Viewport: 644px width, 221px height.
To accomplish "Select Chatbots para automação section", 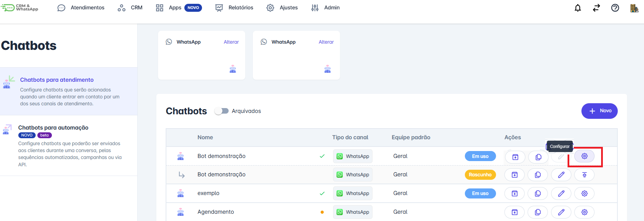I will tap(53, 128).
